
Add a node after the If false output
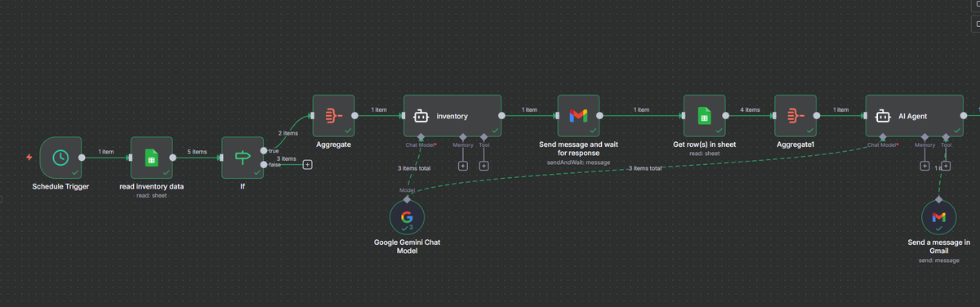(x=307, y=164)
